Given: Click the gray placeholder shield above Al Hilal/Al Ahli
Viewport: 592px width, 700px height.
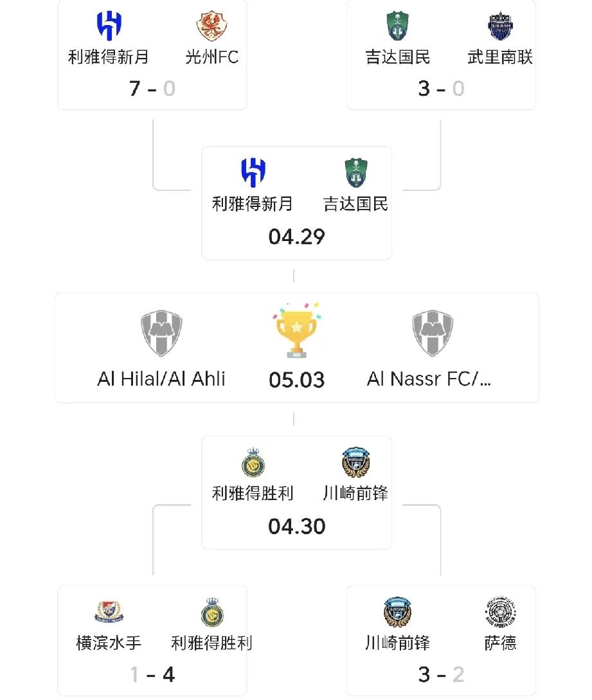Looking at the screenshot, I should coord(161,334).
